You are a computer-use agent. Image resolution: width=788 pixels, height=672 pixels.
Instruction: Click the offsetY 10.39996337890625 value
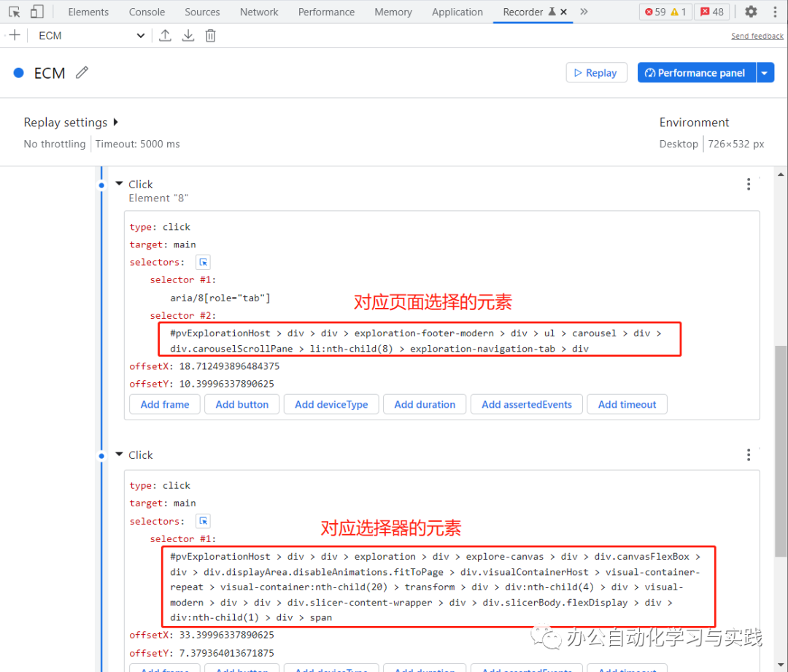(x=227, y=384)
